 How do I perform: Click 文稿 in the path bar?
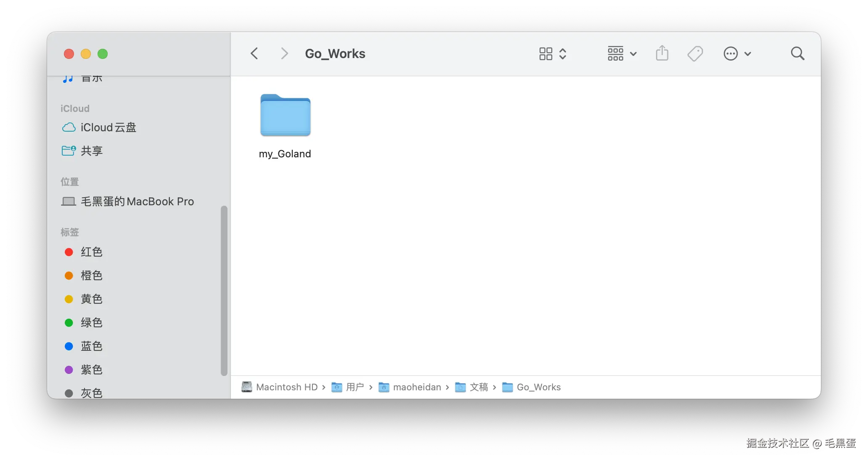click(x=478, y=387)
